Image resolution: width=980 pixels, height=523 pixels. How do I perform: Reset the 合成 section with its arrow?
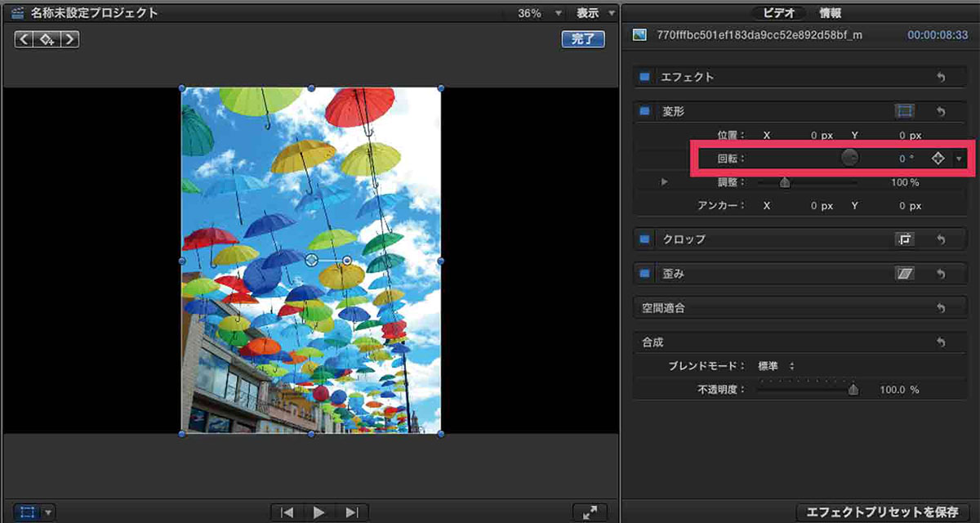point(941,342)
